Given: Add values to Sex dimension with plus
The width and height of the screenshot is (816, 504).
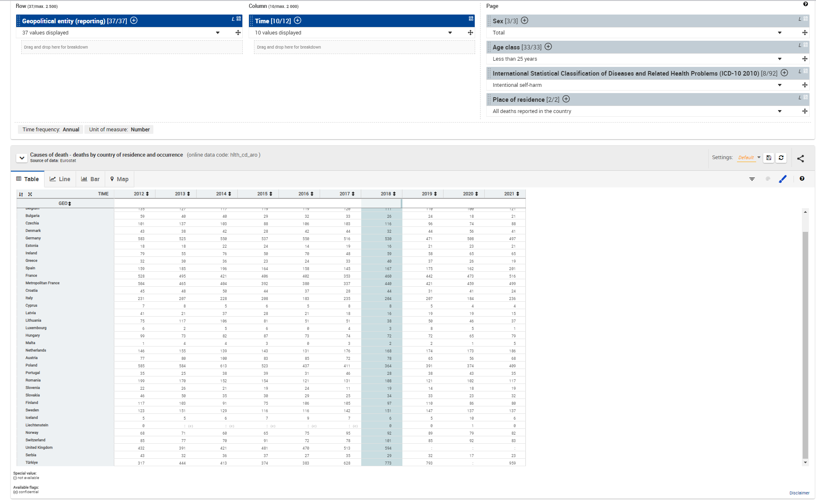Looking at the screenshot, I should (x=525, y=21).
